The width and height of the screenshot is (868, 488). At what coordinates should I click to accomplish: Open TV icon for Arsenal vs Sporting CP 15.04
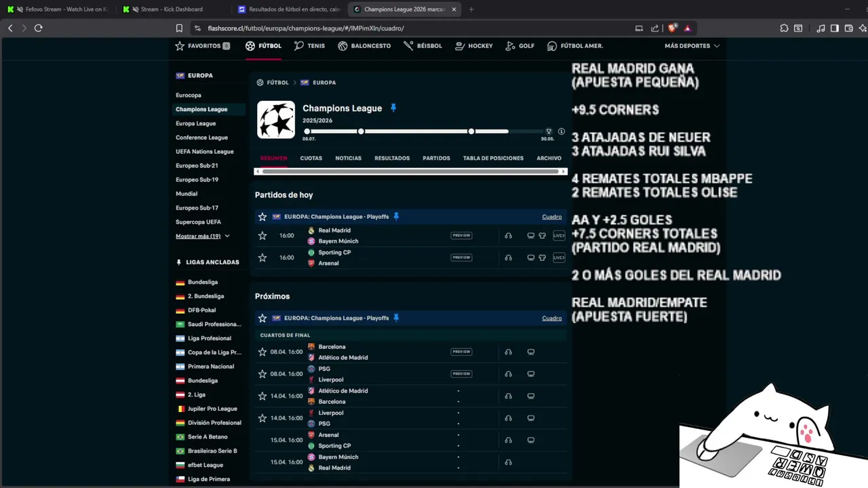[x=531, y=440]
